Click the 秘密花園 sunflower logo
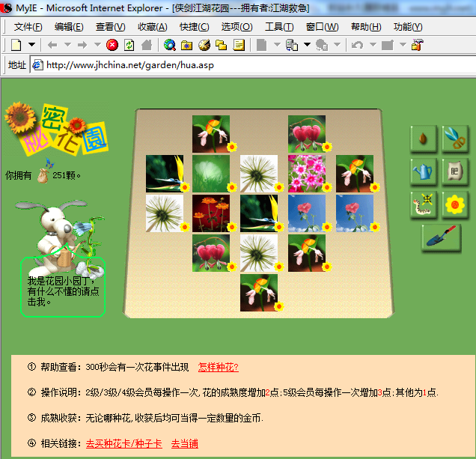Screen dimensions: 476x459 (56, 129)
